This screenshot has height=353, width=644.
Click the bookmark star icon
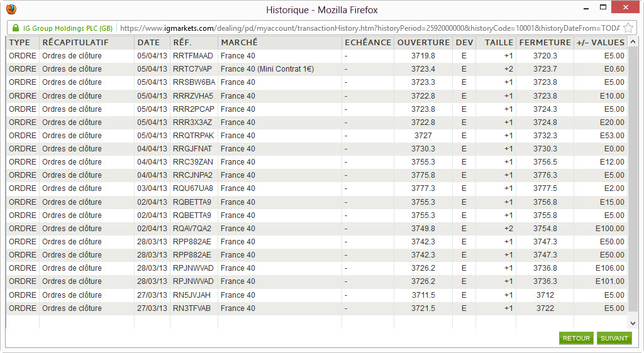pyautogui.click(x=628, y=28)
